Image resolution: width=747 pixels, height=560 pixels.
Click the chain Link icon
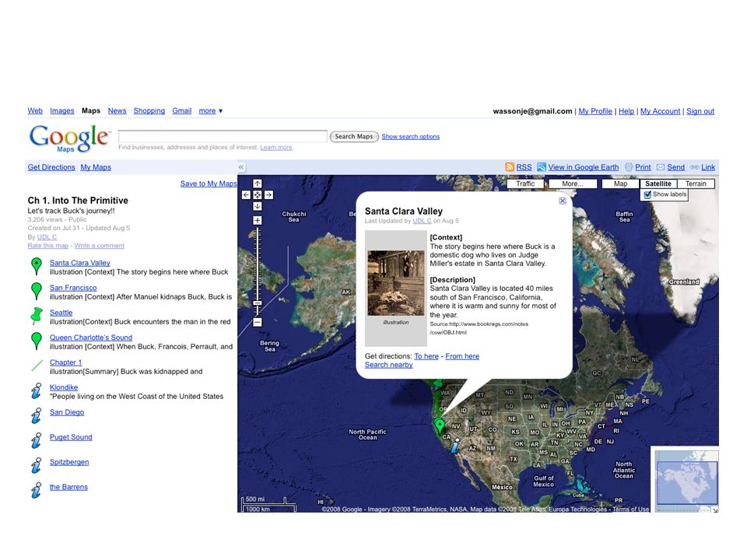(x=695, y=167)
